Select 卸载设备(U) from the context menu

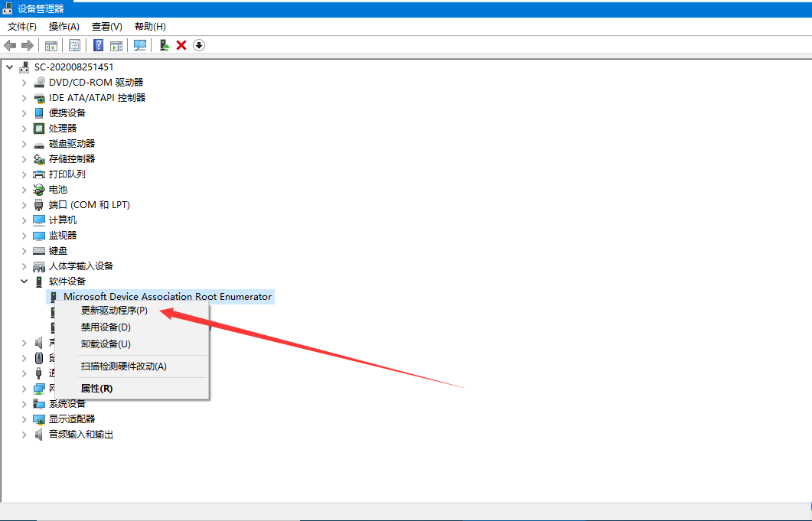pos(106,344)
